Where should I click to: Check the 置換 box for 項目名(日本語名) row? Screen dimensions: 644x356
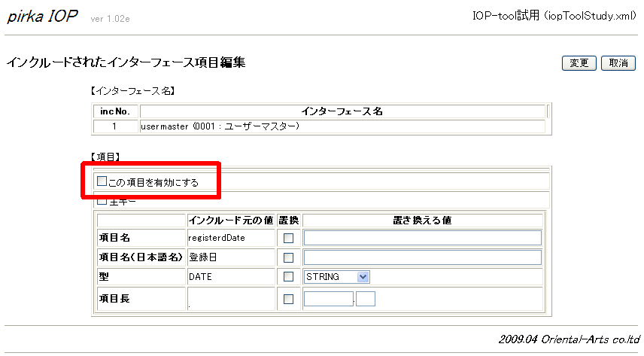(288, 257)
